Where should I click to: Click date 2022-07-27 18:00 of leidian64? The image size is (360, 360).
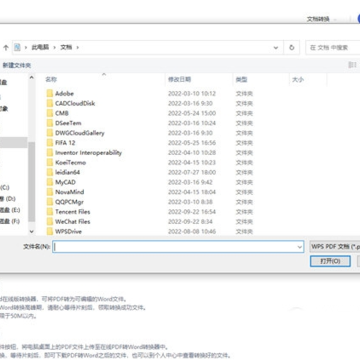[x=192, y=172]
